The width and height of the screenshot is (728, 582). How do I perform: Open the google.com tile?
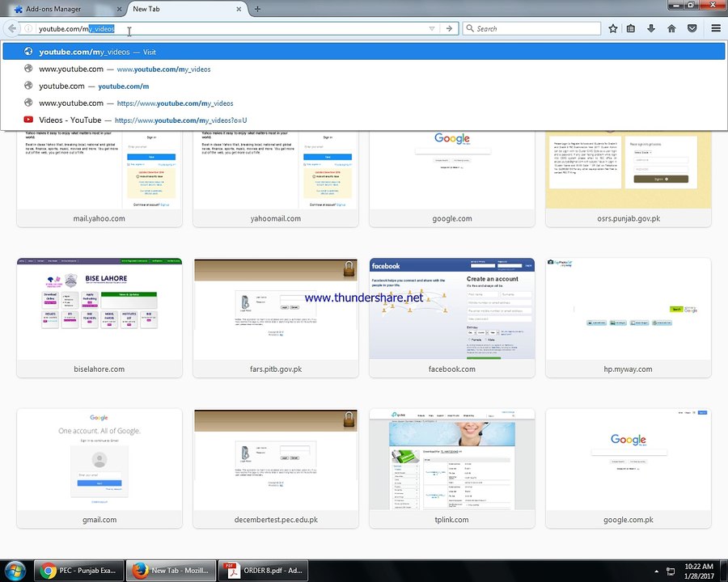point(451,179)
